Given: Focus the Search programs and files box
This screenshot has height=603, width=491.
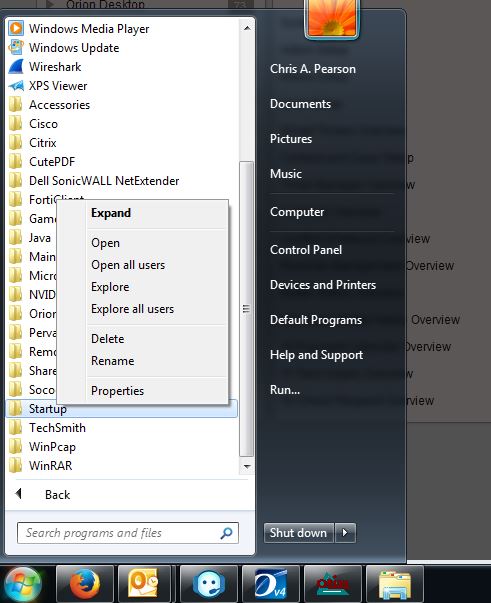Looking at the screenshot, I should coord(128,533).
